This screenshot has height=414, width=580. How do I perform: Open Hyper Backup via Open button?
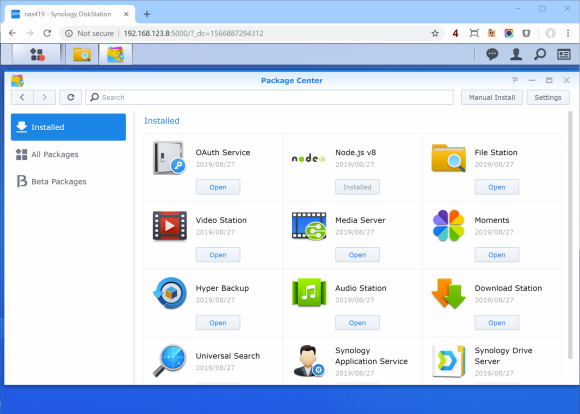218,323
